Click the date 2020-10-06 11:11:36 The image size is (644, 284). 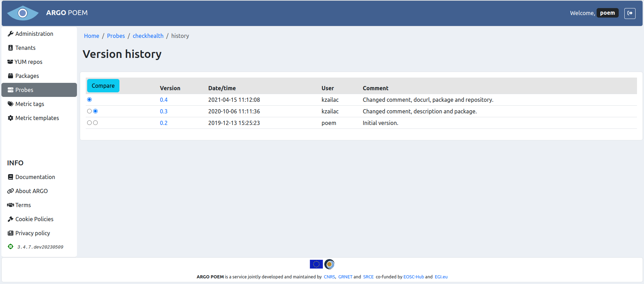pos(234,111)
